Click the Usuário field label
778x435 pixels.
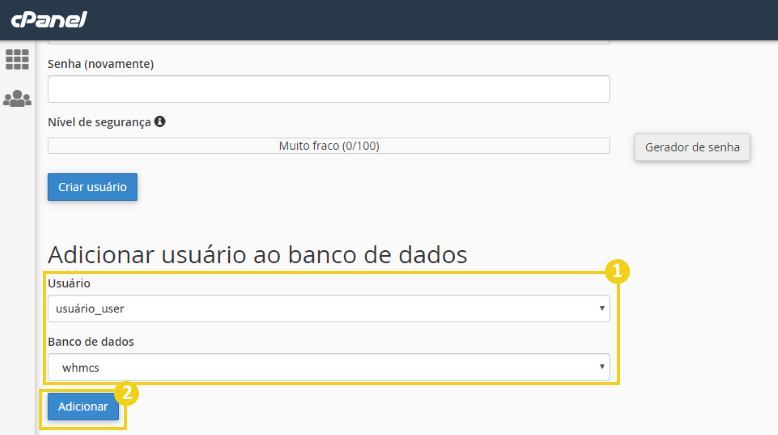69,283
